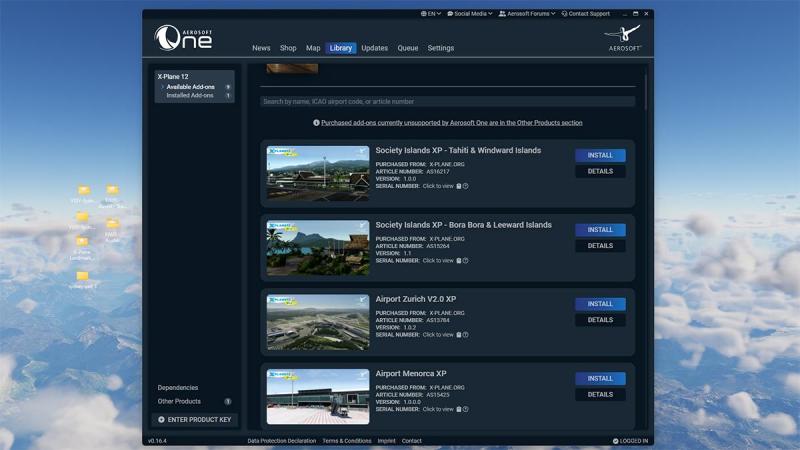This screenshot has width=800, height=450.
Task: Open the Data Protection Declaration link
Action: (282, 441)
